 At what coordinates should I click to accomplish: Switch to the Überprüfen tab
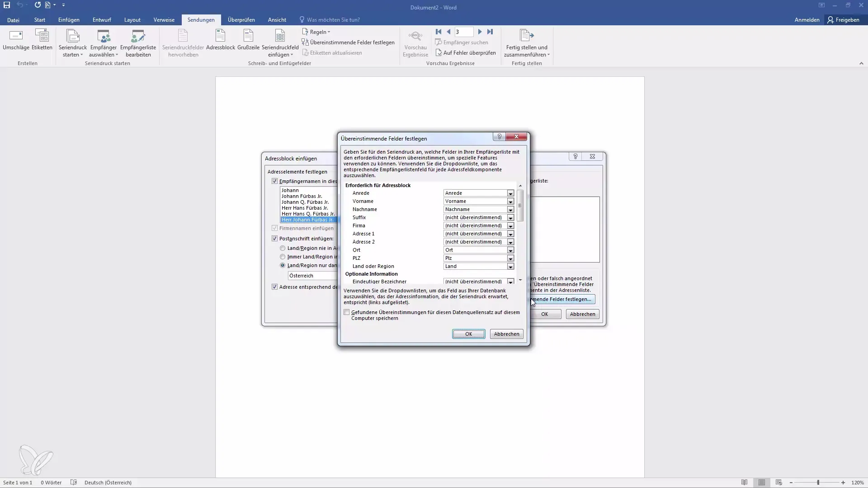241,20
